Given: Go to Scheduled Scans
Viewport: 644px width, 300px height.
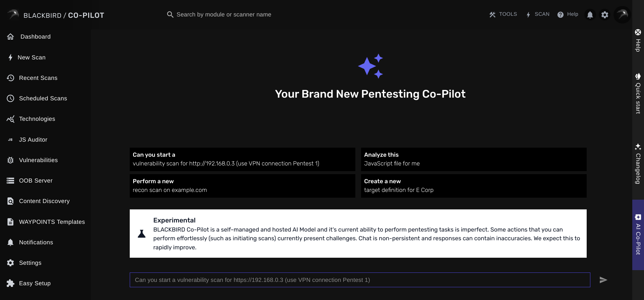Looking at the screenshot, I should pyautogui.click(x=43, y=98).
